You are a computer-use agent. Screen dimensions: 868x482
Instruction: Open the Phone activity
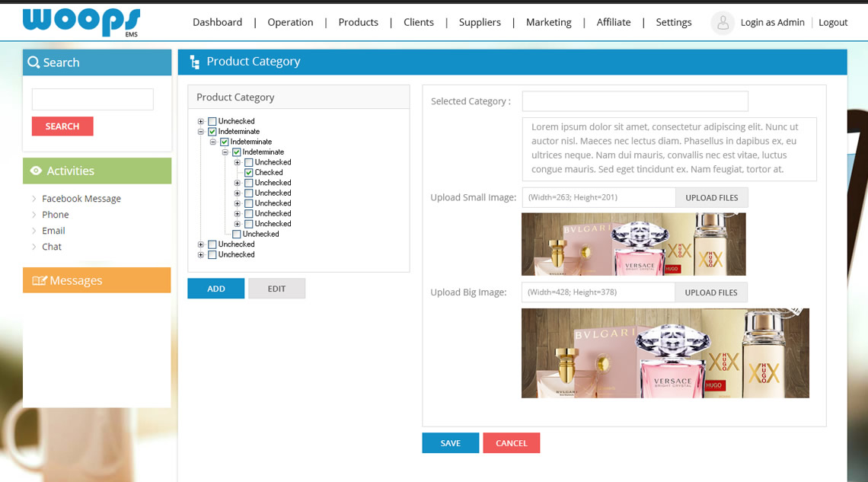(56, 215)
